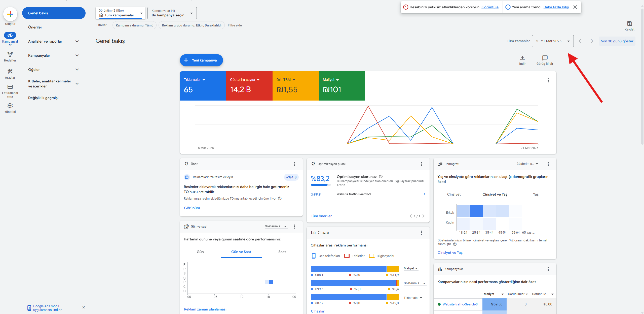The height and width of the screenshot is (314, 644).
Task: Toggle Tabletler legend in Cihazlar
Action: [354, 256]
